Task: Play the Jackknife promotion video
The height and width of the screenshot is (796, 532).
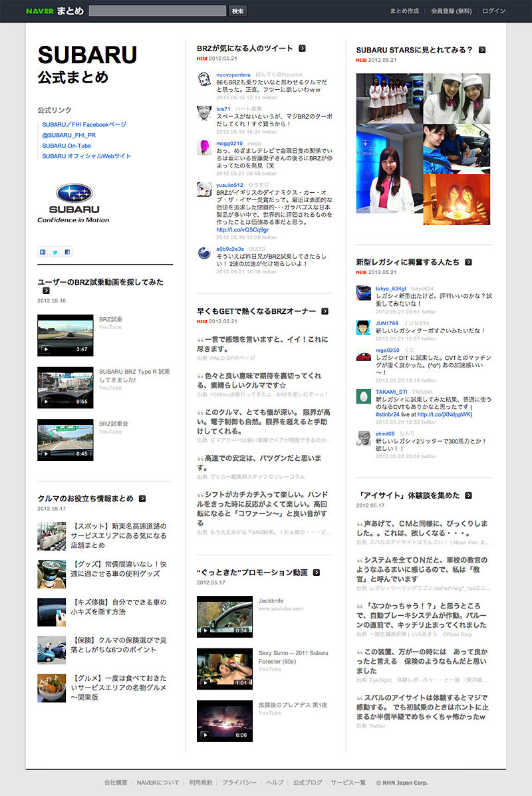Action: 225,616
